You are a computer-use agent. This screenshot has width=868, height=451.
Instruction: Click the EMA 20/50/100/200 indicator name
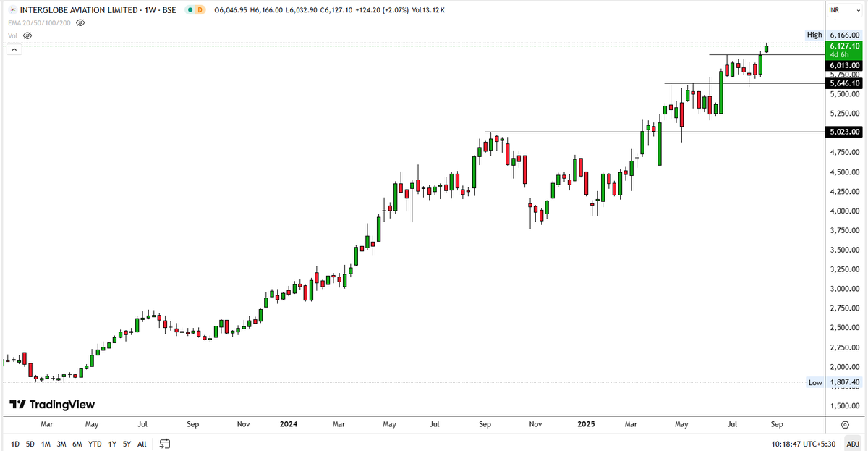click(41, 23)
